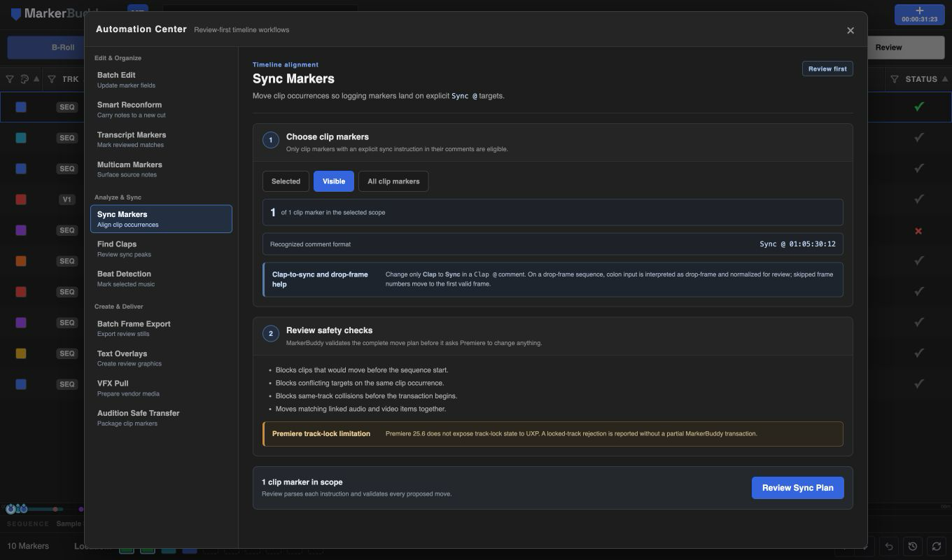Click the orange marker color swatch
The height and width of the screenshot is (560, 952).
[x=21, y=261]
